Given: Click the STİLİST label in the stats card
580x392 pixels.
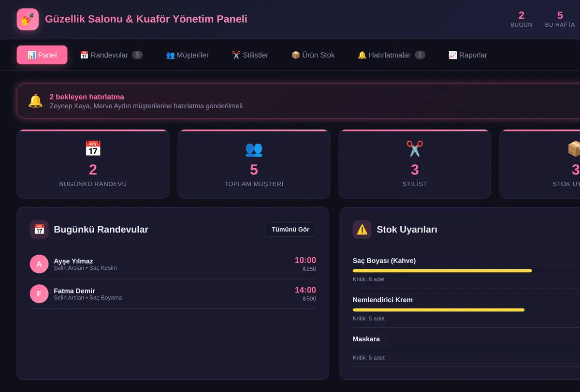Looking at the screenshot, I should (x=415, y=184).
